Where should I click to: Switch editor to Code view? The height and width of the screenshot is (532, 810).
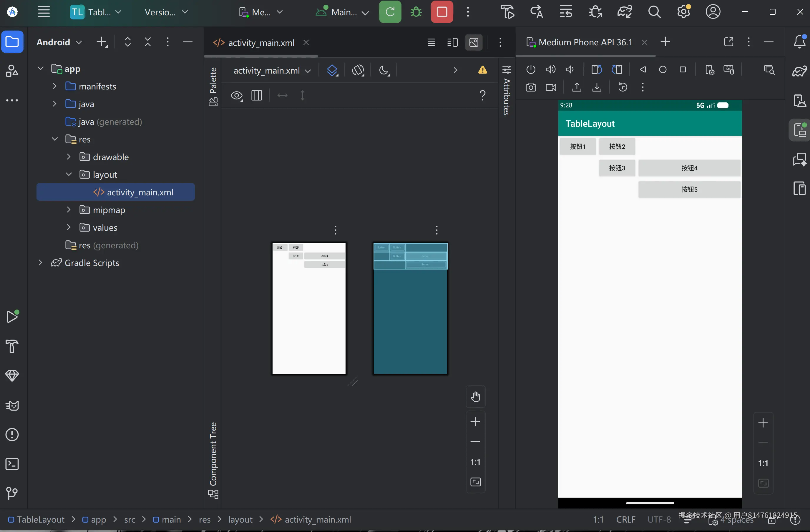431,43
